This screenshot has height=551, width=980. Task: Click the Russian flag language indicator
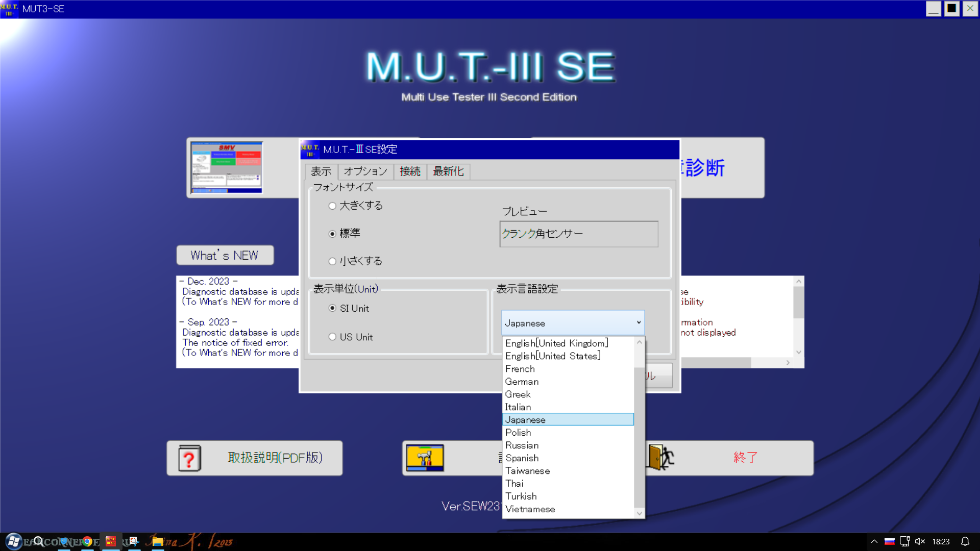[x=890, y=541]
